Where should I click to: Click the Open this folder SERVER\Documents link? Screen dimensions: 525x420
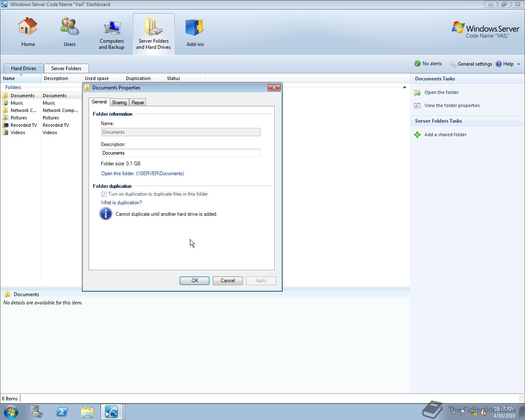click(x=142, y=173)
